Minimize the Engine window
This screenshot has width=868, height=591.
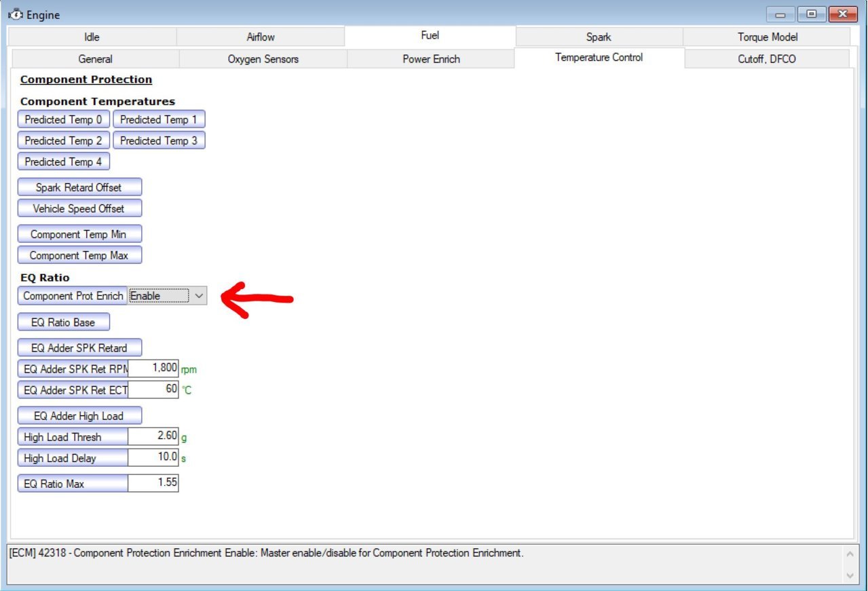(x=781, y=14)
